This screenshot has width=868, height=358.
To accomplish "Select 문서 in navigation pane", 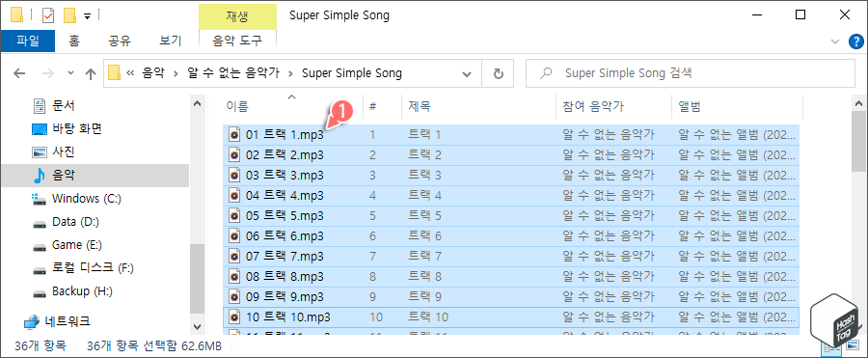I will coord(63,105).
